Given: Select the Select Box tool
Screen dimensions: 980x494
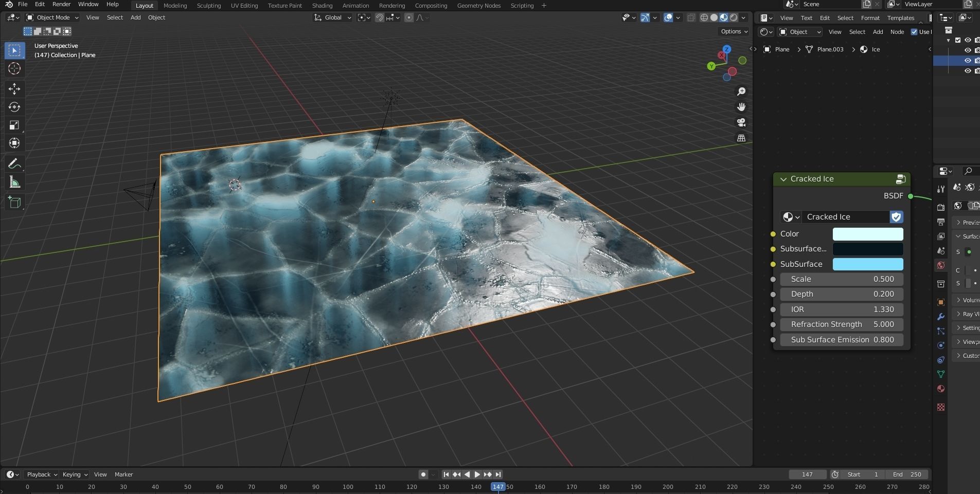Looking at the screenshot, I should [14, 50].
